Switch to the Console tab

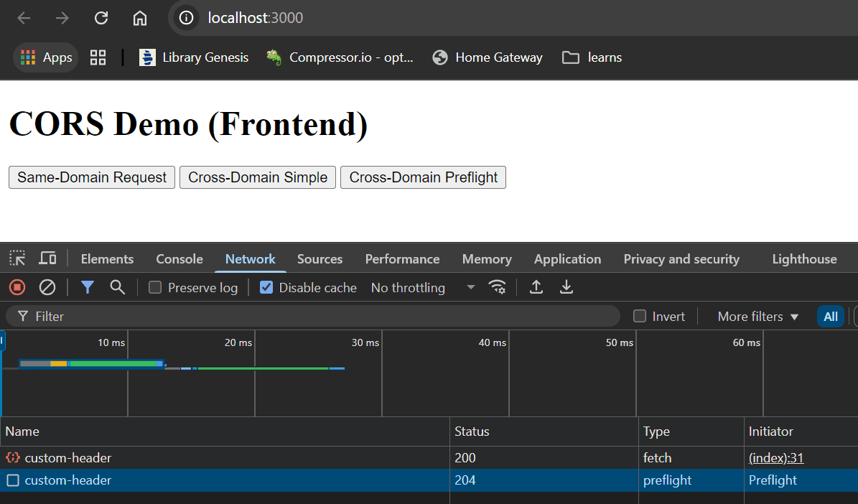coord(179,259)
